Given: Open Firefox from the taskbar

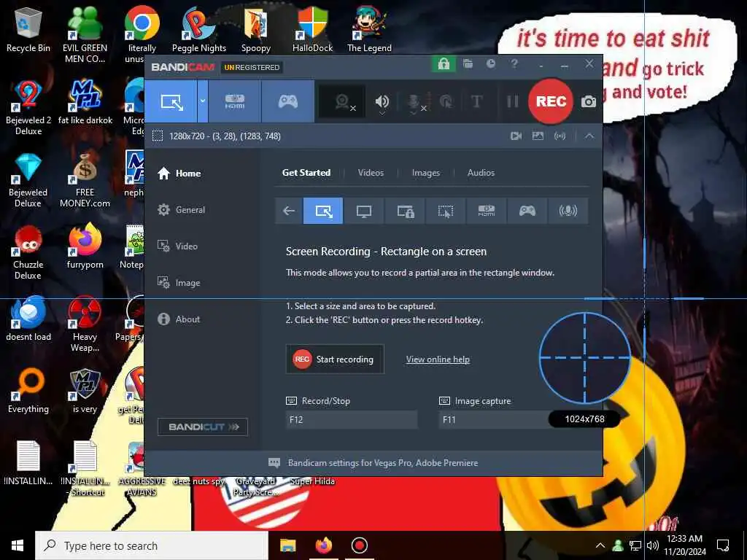Looking at the screenshot, I should (323, 545).
